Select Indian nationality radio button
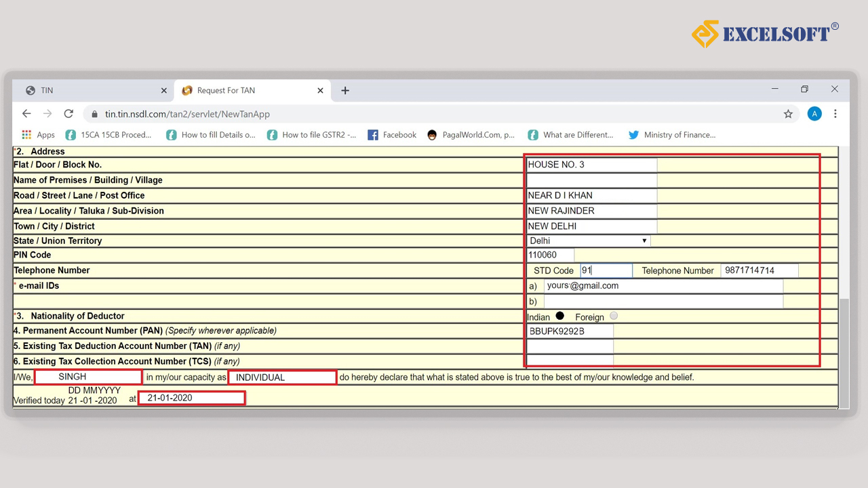This screenshot has width=868, height=488. [559, 316]
